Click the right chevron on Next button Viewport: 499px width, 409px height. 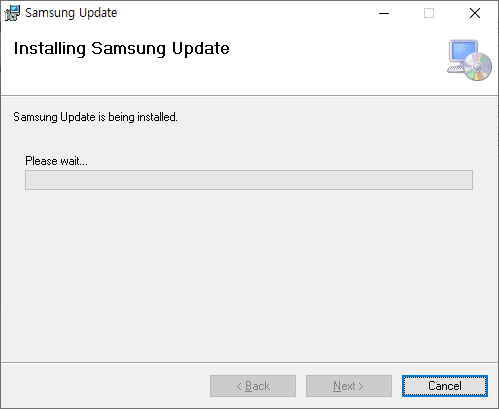361,386
